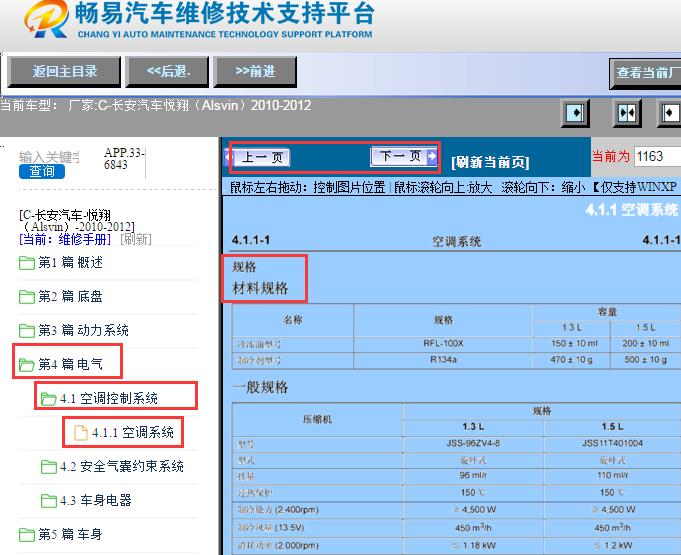Select tree item 第5 篇 车身

coord(70,534)
